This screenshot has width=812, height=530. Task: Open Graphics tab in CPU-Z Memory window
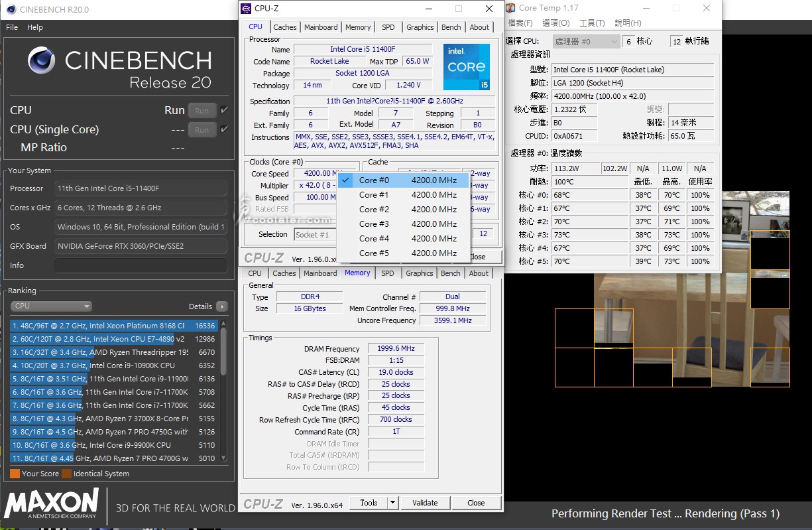click(x=420, y=273)
